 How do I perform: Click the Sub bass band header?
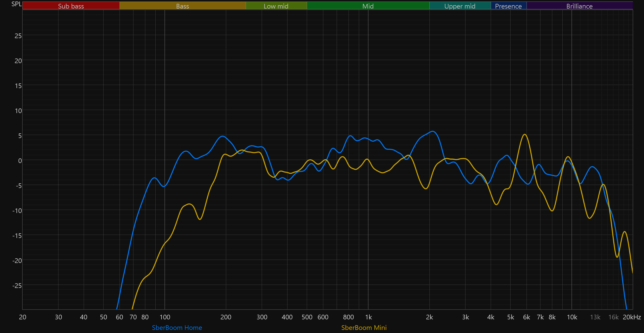coord(71,6)
